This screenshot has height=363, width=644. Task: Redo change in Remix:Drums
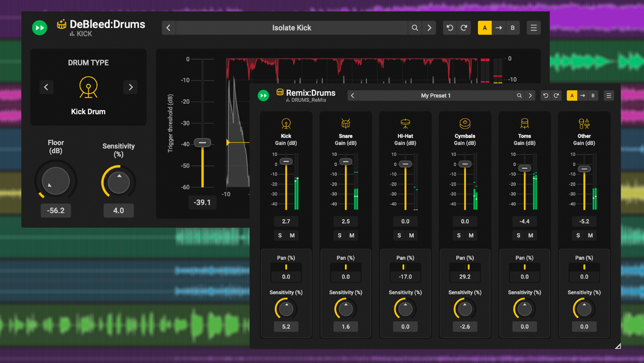(556, 96)
